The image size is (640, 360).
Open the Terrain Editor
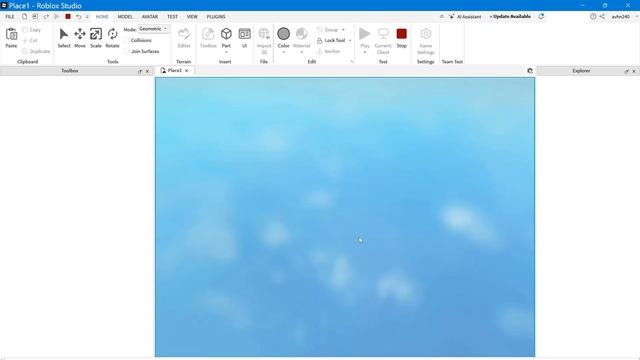(184, 34)
